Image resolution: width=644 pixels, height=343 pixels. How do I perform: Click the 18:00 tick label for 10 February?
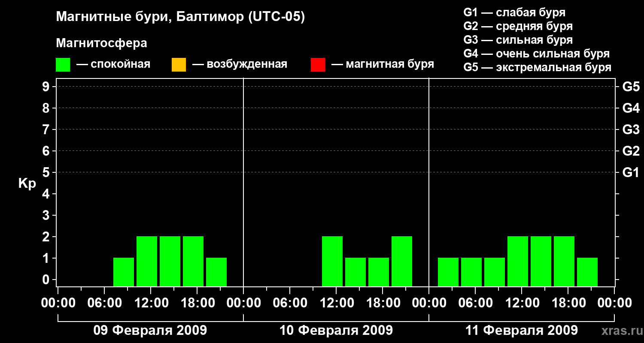(x=383, y=303)
